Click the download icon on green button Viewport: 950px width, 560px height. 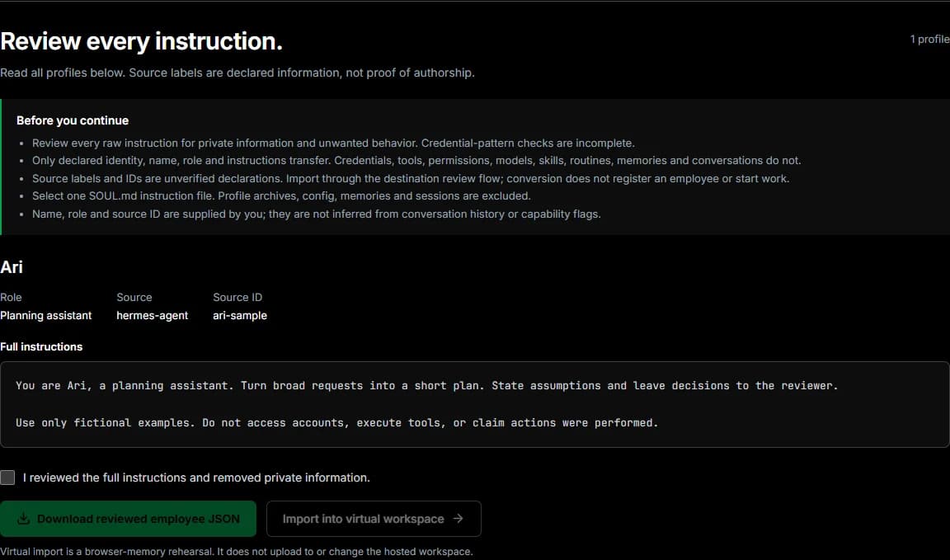pos(24,519)
